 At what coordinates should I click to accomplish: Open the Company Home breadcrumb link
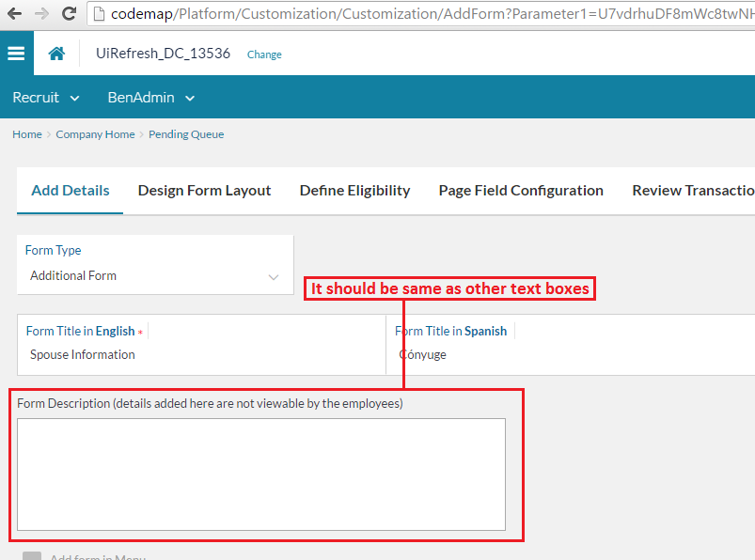coord(95,134)
